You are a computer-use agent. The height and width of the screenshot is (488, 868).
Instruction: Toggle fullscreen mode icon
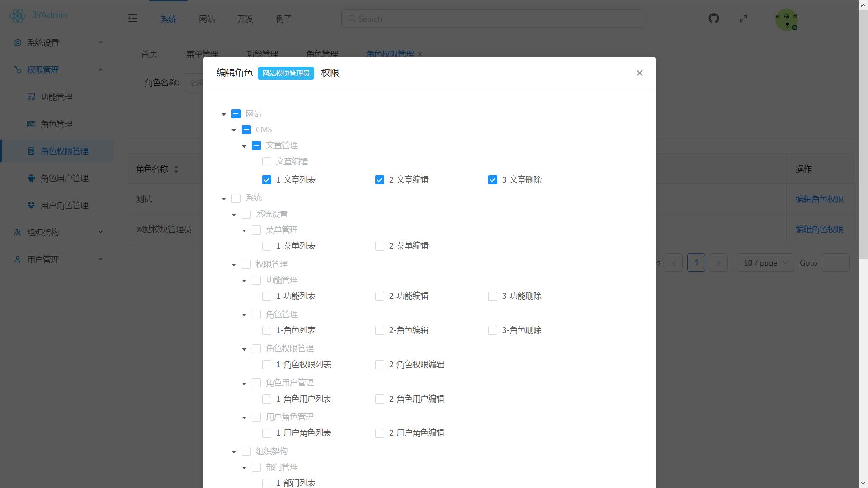pyautogui.click(x=743, y=19)
